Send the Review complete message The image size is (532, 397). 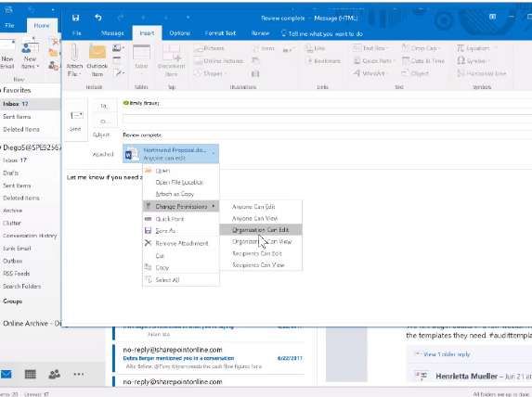tap(75, 120)
